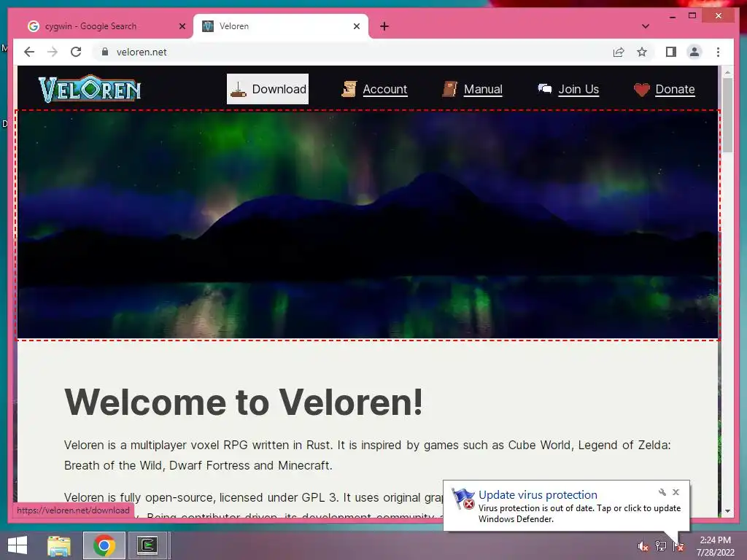The image size is (747, 560).
Task: Open the Donate link
Action: [675, 89]
